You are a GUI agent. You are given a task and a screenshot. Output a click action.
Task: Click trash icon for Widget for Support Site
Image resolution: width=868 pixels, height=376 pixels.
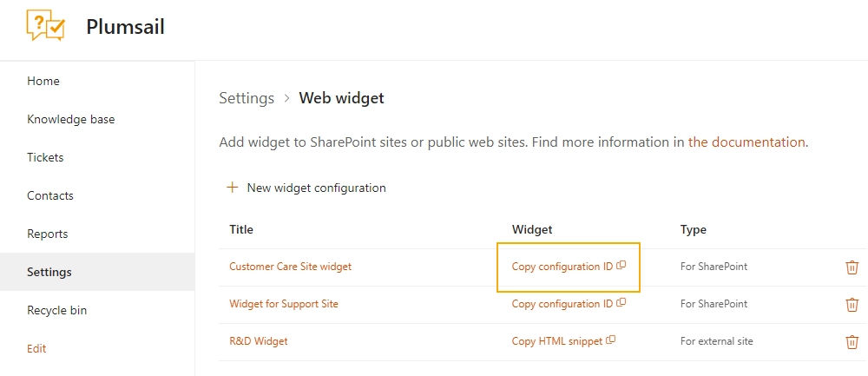click(852, 304)
